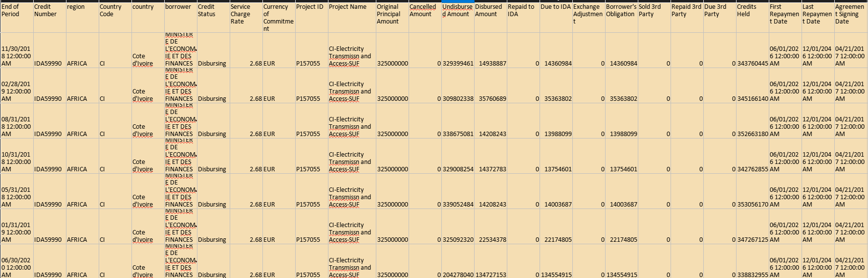Click undisbursed amount cell 309802338
Screen dimensions: 868x278
point(457,86)
